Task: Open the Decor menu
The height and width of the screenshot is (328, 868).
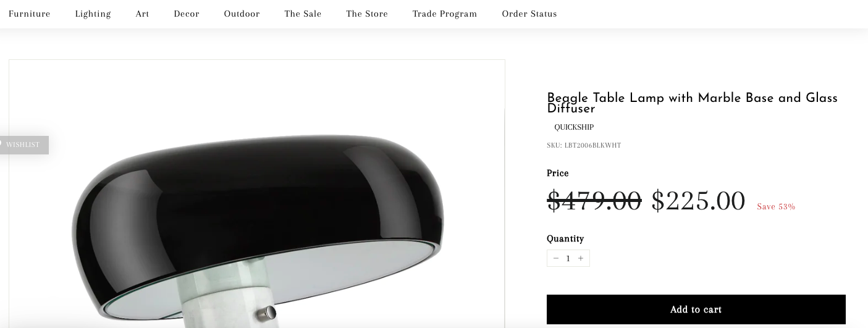Action: click(x=187, y=14)
